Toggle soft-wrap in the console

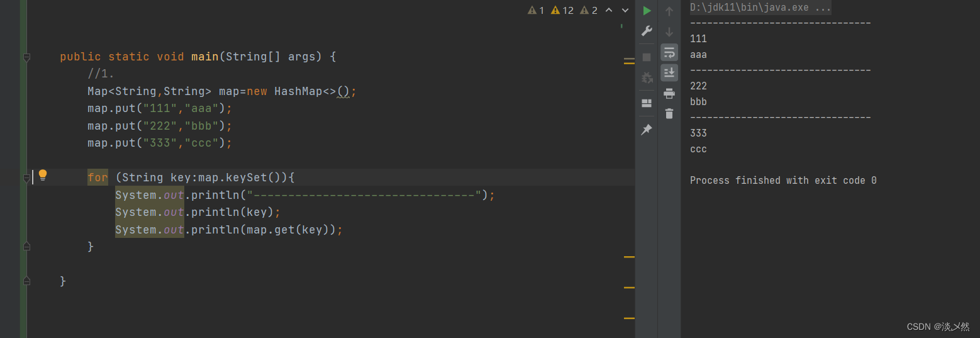669,52
